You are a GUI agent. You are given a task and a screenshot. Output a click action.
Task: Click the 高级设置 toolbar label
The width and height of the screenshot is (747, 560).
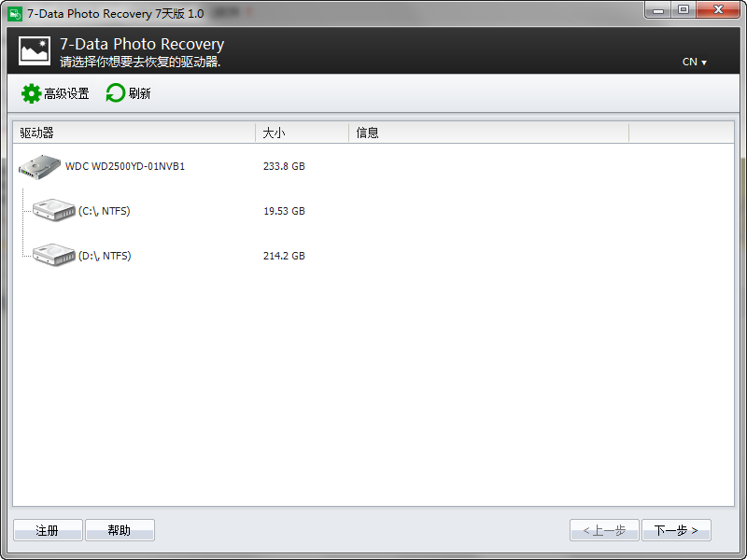[66, 93]
